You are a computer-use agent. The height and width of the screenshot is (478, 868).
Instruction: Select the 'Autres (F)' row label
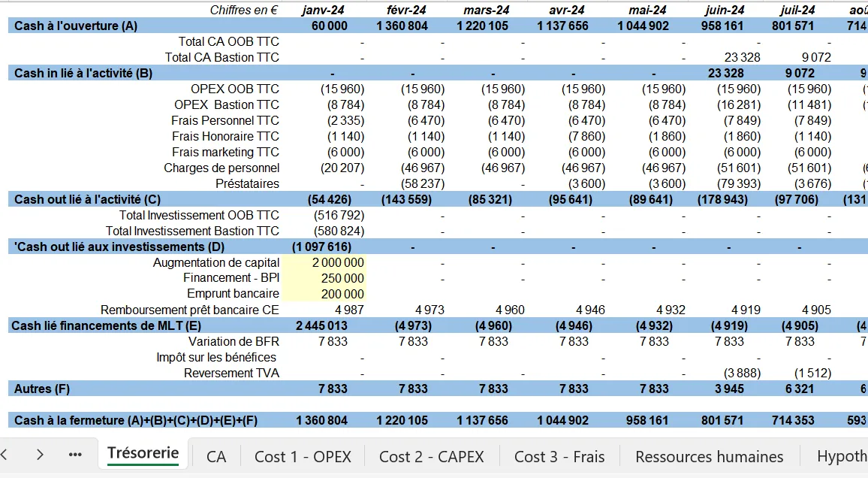coord(42,389)
